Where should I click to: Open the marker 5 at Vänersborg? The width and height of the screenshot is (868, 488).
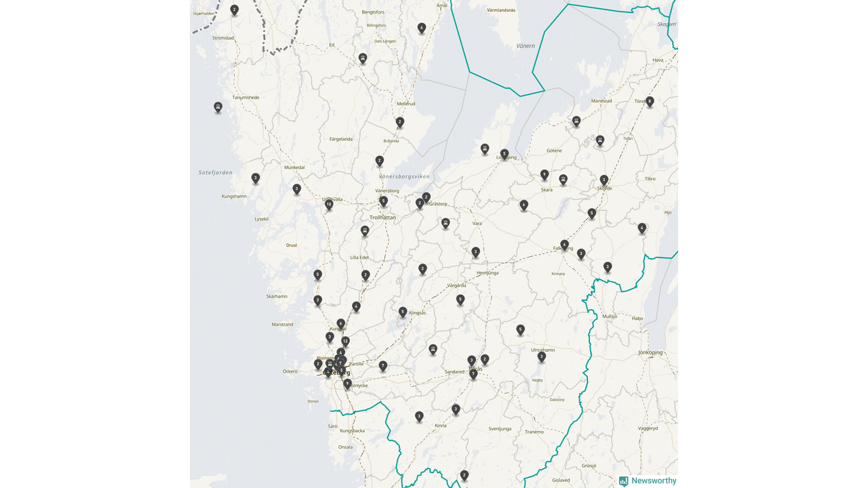[x=383, y=202]
